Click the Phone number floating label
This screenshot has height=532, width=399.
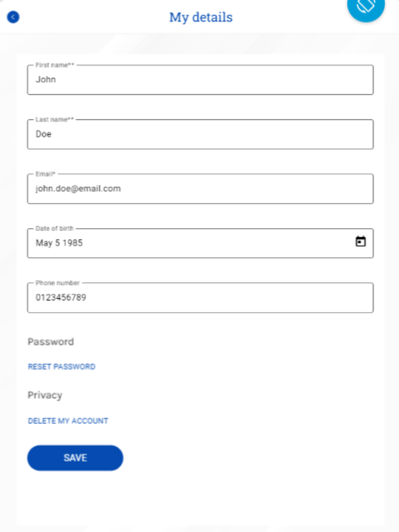[57, 283]
